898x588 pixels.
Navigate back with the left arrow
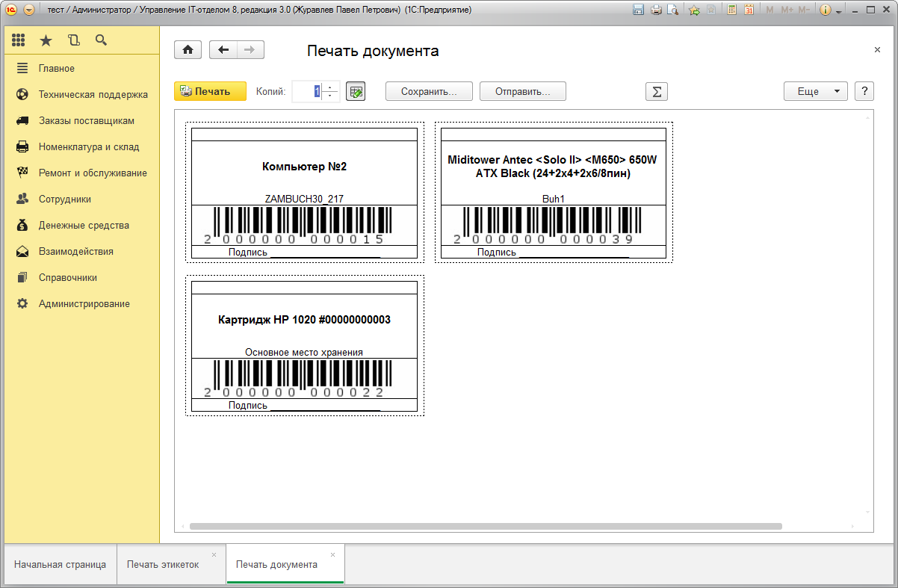(x=223, y=50)
